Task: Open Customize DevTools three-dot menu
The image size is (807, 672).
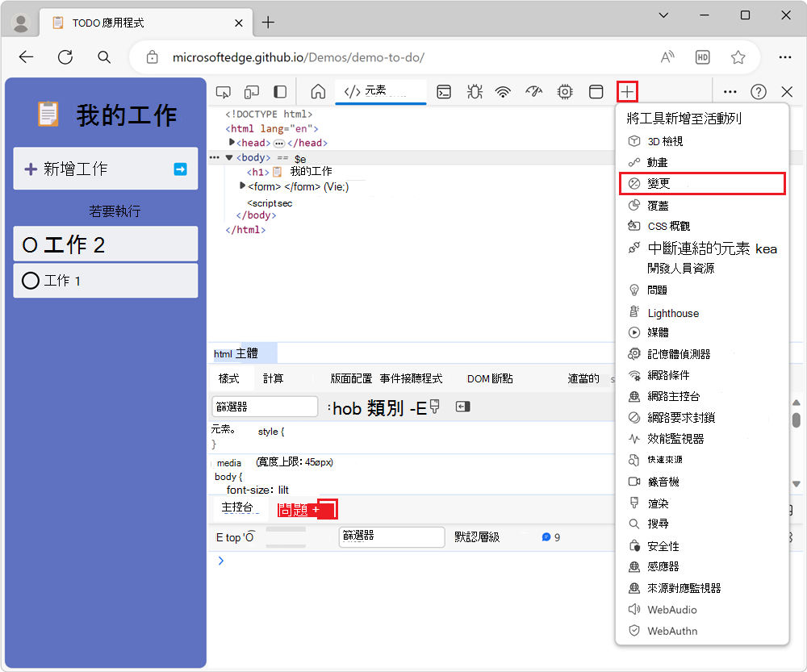Action: 730,92
